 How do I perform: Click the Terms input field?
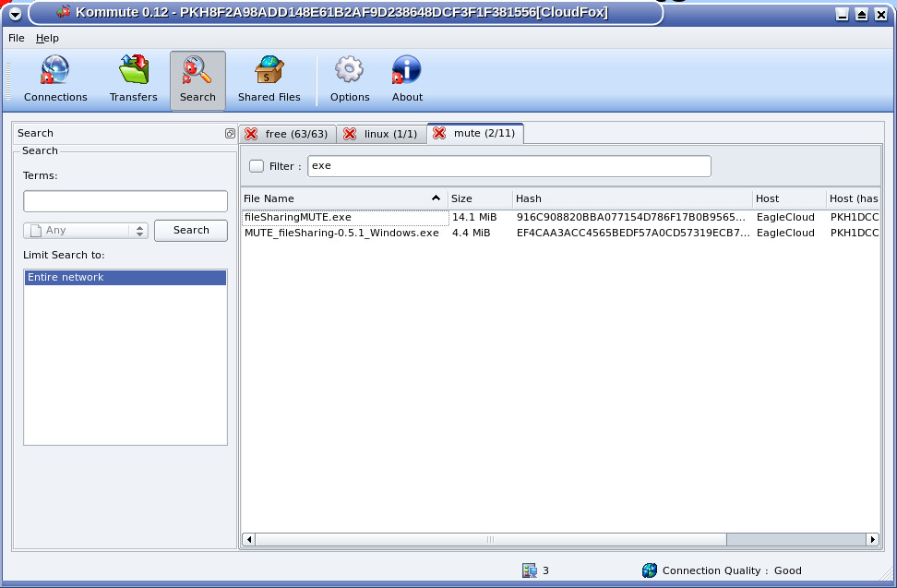(x=126, y=201)
